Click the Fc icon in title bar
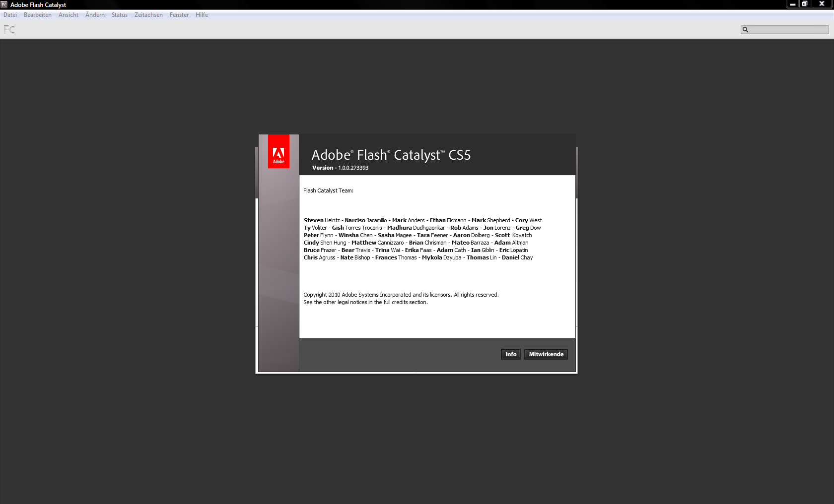Image resolution: width=834 pixels, height=504 pixels. (x=4, y=4)
